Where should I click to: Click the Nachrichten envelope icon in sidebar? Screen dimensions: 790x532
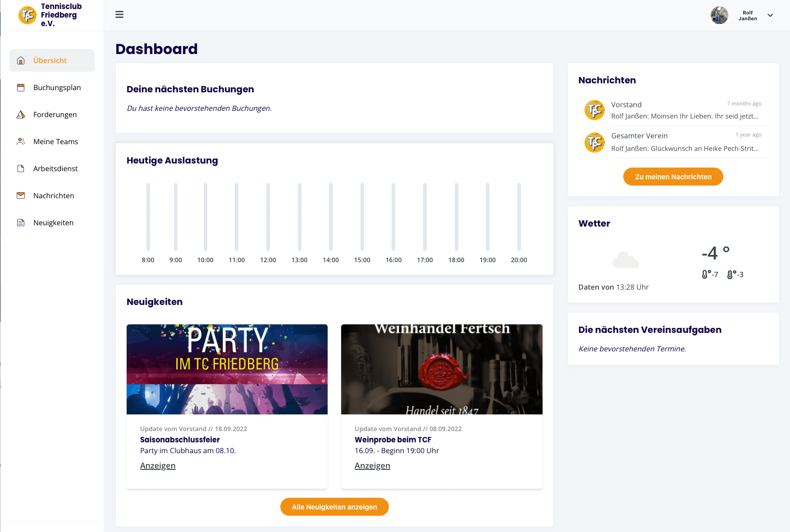[21, 196]
